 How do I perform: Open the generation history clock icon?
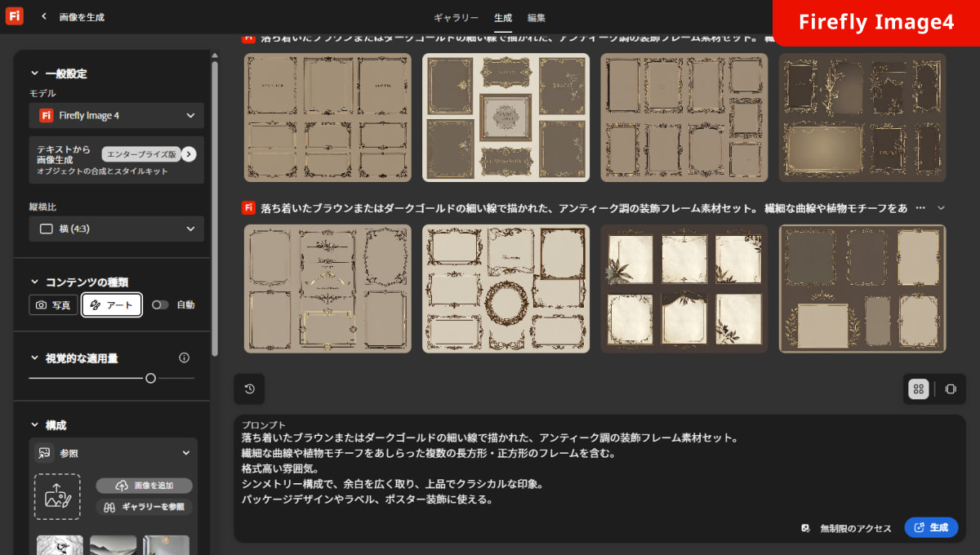point(249,388)
